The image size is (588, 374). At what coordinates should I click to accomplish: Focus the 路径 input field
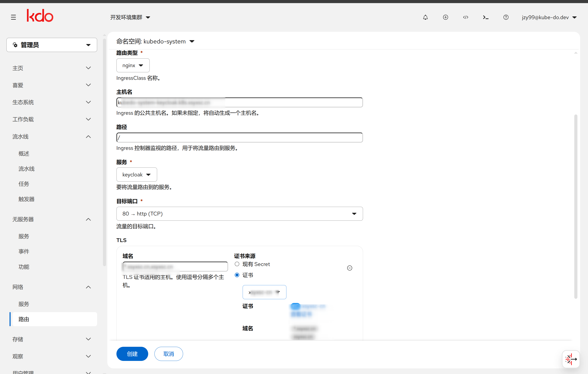240,138
